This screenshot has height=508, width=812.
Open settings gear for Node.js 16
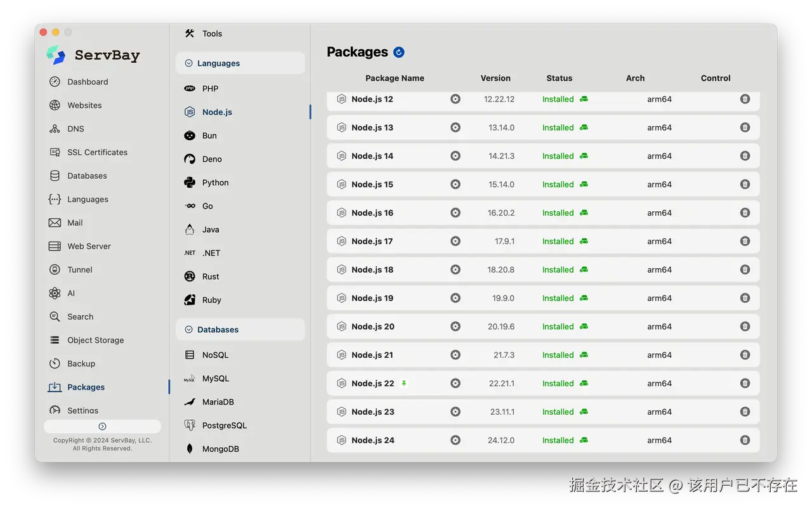point(455,213)
